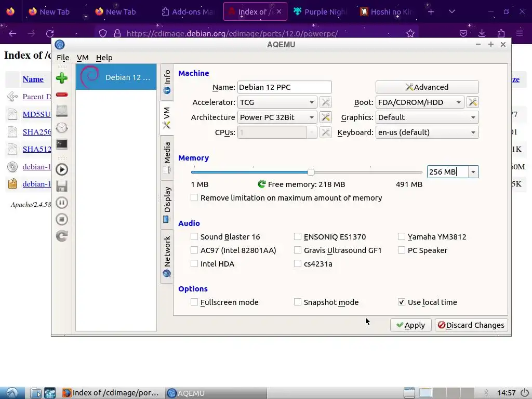Check Gravis Ultrasound GF1 option

[298, 250]
